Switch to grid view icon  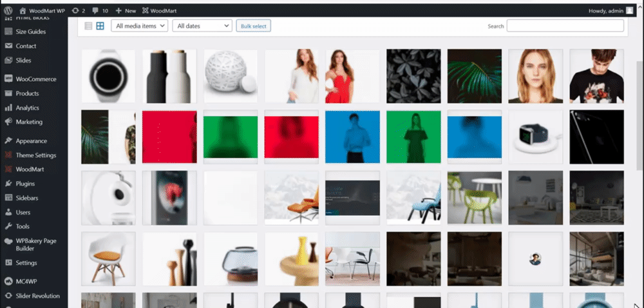(100, 26)
